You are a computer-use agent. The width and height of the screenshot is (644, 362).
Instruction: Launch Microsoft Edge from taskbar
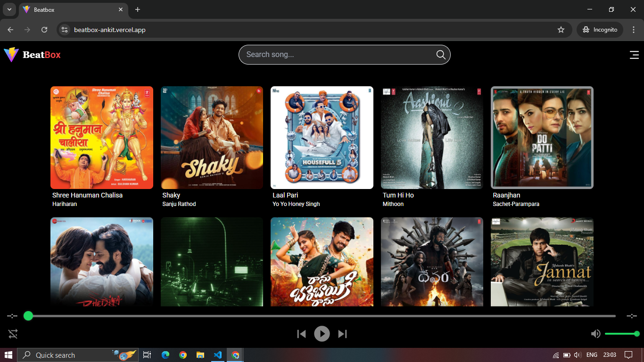click(x=165, y=355)
